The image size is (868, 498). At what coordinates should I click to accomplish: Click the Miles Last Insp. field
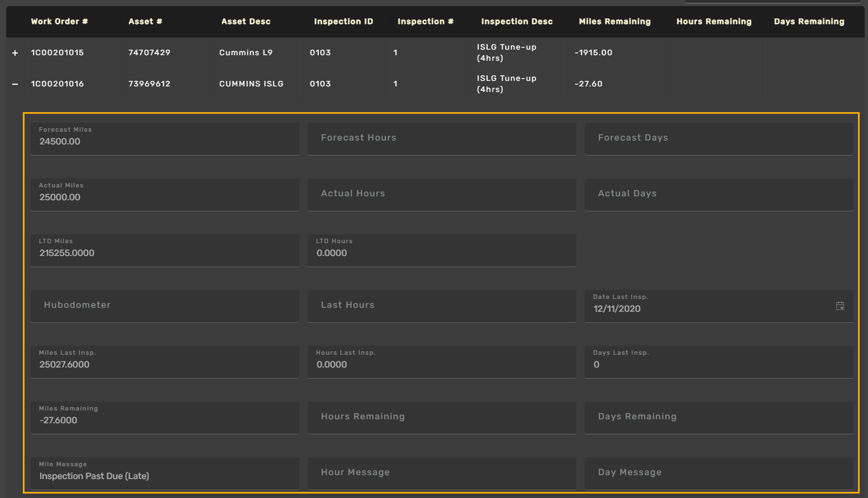tap(164, 365)
